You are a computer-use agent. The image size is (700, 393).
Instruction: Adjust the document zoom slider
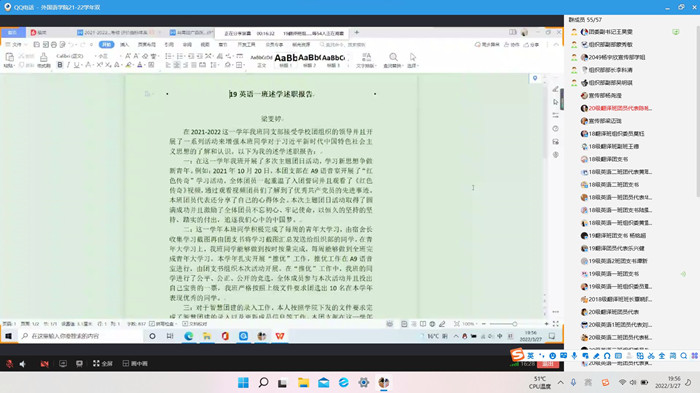pyautogui.click(x=514, y=324)
